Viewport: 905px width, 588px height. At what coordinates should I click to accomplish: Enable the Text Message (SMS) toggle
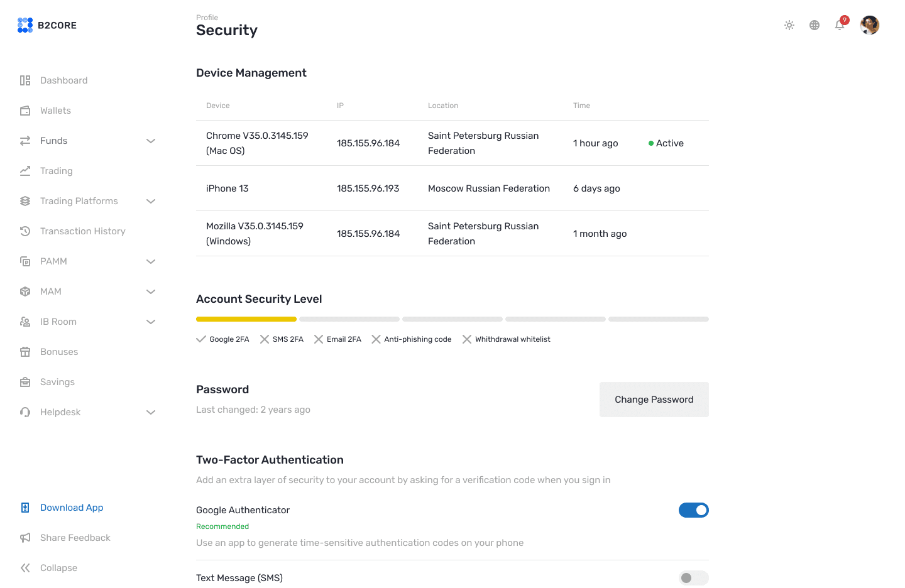tap(693, 578)
